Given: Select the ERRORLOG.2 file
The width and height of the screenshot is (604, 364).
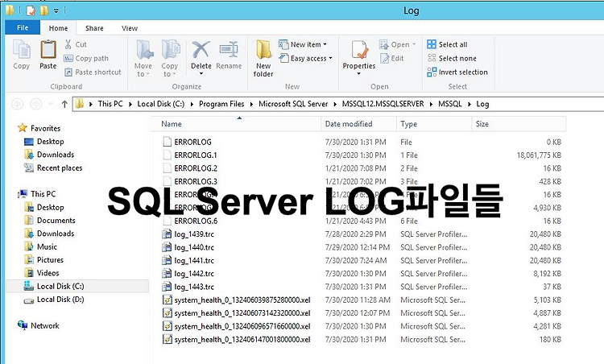Looking at the screenshot, I should pos(196,168).
